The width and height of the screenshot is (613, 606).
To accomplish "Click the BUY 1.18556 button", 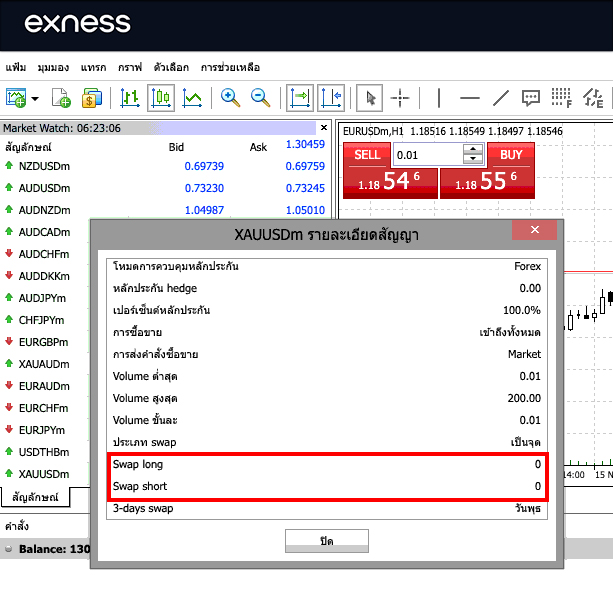I will (x=488, y=171).
